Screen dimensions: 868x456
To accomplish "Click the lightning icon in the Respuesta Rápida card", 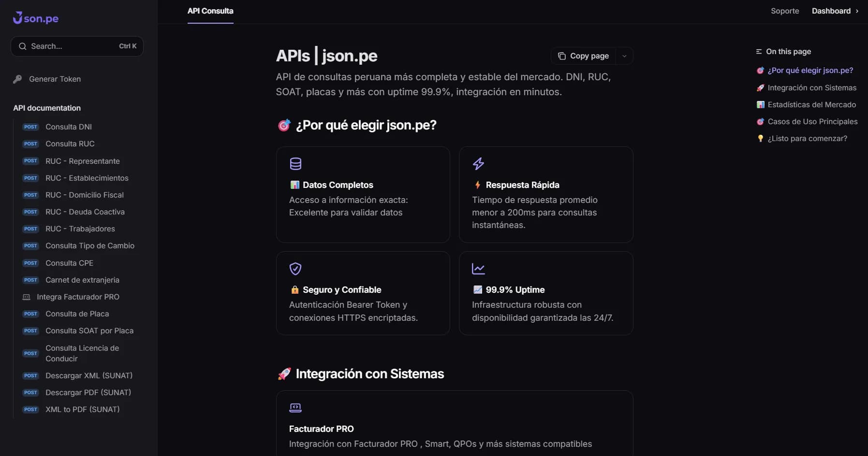I will click(478, 164).
